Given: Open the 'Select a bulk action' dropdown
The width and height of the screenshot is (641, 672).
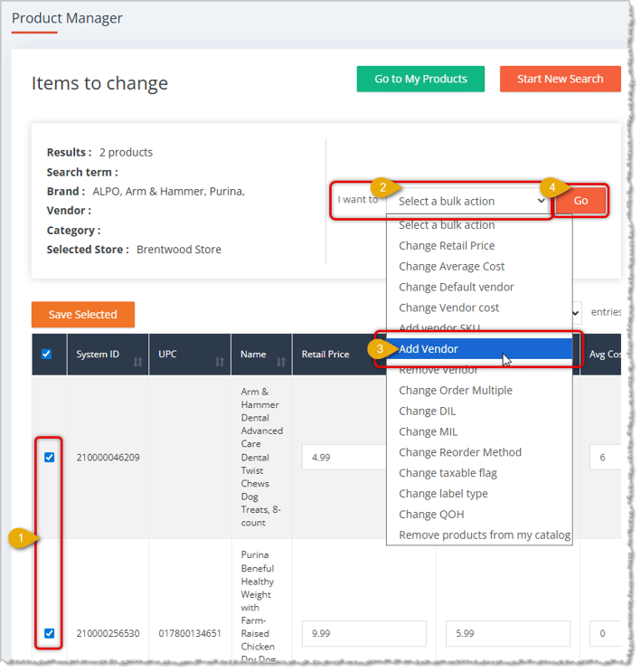Looking at the screenshot, I should tap(470, 201).
